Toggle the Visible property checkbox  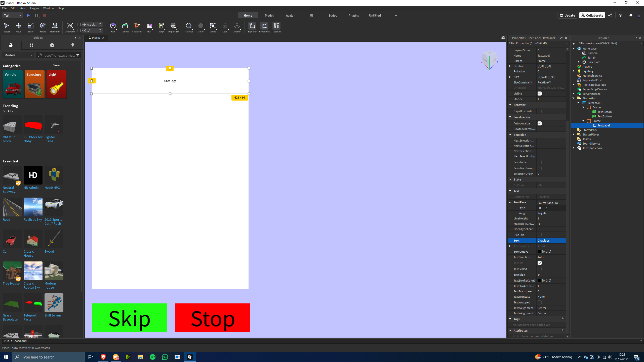tap(540, 94)
